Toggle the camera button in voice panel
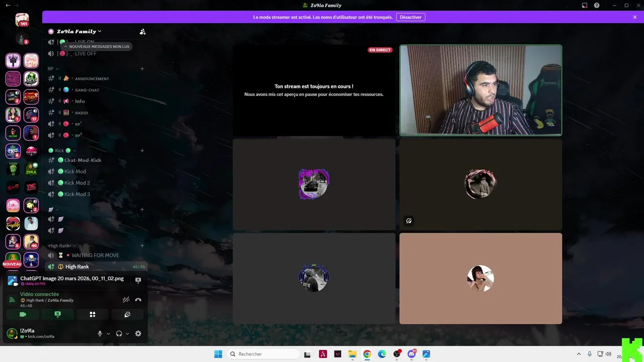Image resolution: width=644 pixels, height=362 pixels. tap(23, 314)
